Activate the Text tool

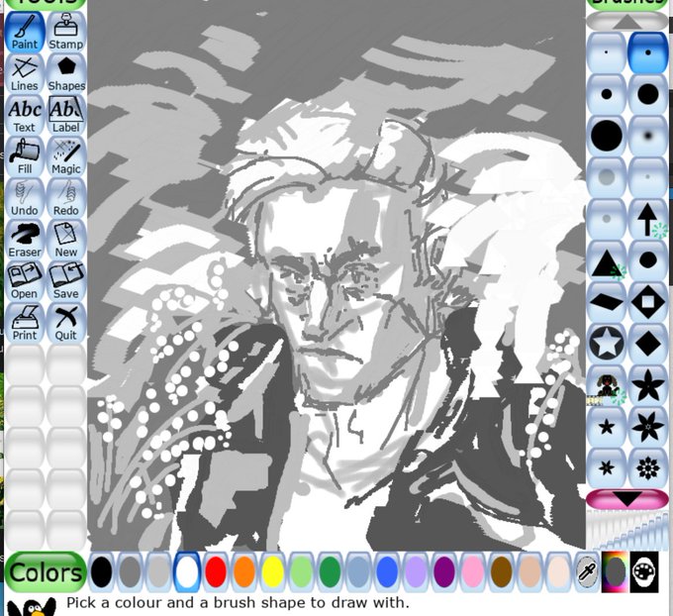[x=25, y=115]
